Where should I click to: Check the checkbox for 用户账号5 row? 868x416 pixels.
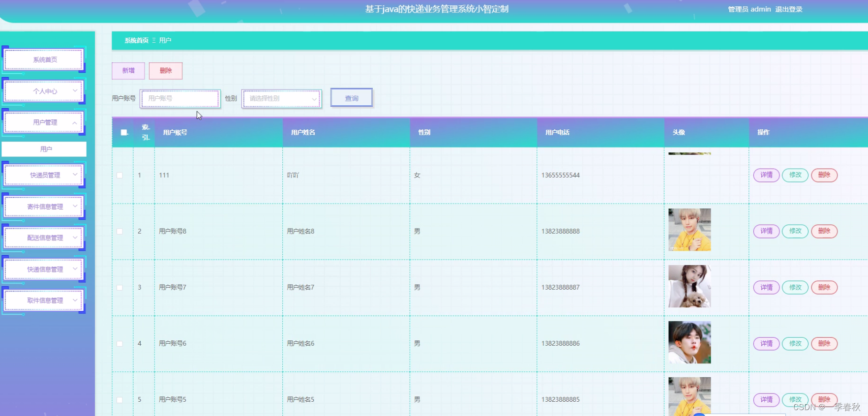click(120, 399)
